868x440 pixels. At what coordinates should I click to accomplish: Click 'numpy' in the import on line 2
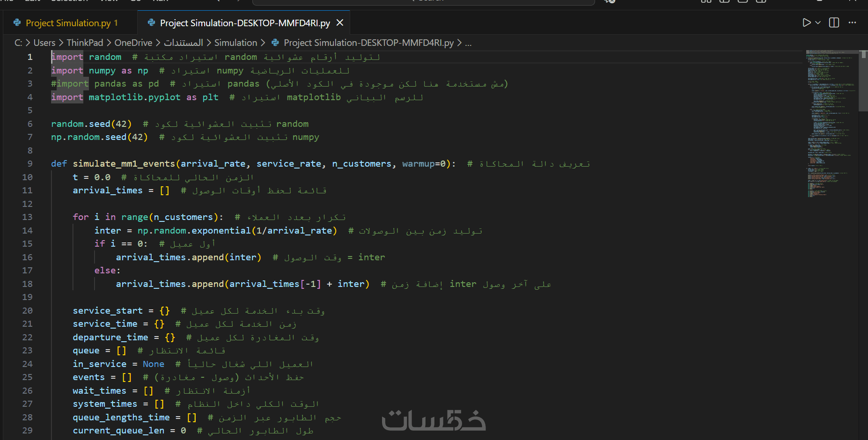pyautogui.click(x=102, y=71)
